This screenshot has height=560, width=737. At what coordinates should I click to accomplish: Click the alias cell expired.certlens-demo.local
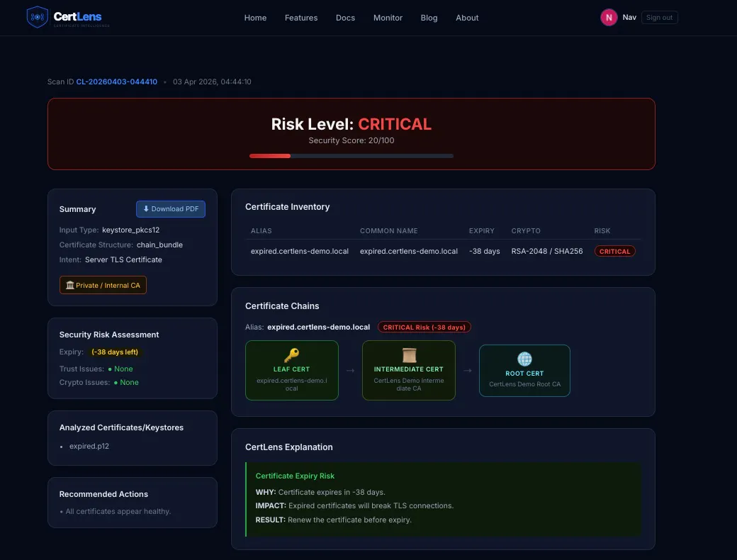pos(300,251)
